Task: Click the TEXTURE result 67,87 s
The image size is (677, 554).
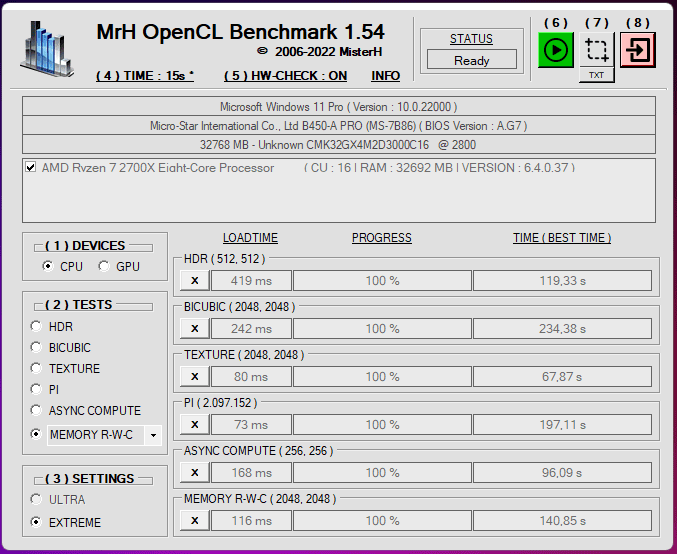Action: [x=563, y=377]
